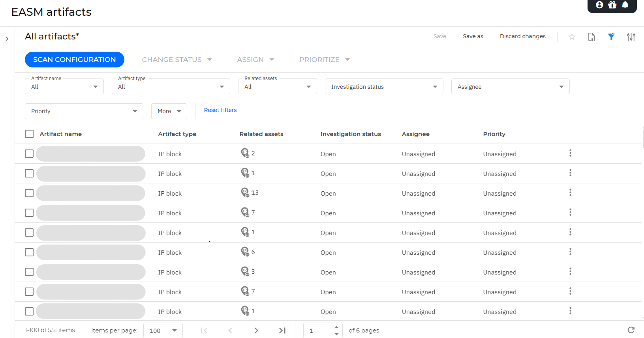Open the column settings sliders icon

[x=631, y=37]
